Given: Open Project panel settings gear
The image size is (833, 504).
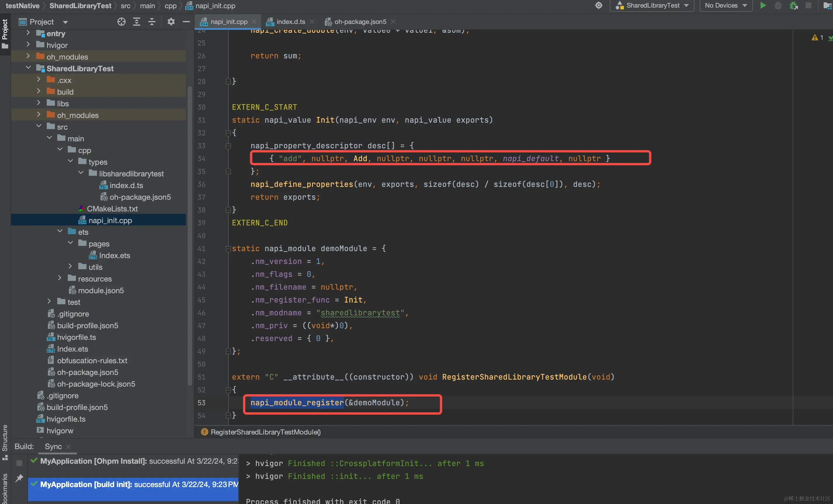Looking at the screenshot, I should click(x=171, y=22).
